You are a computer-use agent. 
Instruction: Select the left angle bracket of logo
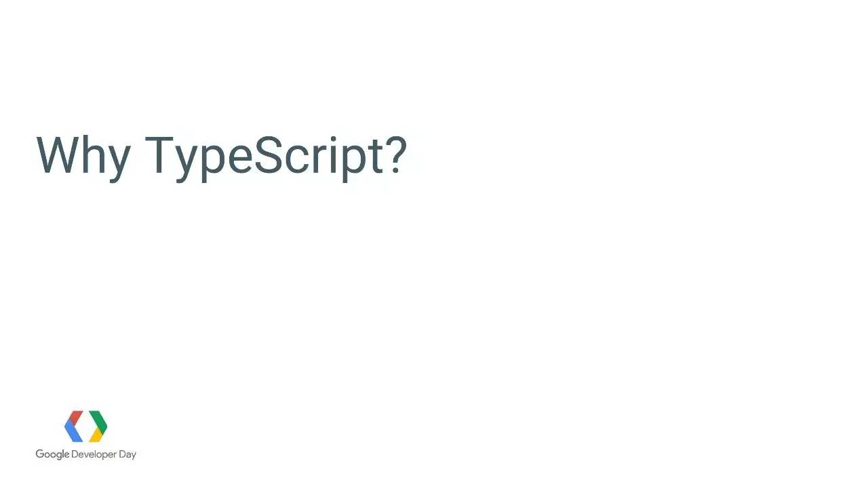73,426
